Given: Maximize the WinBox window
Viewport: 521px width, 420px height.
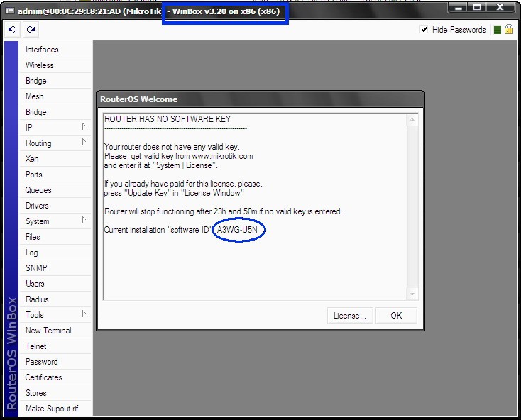Looking at the screenshot, I should point(477,7).
